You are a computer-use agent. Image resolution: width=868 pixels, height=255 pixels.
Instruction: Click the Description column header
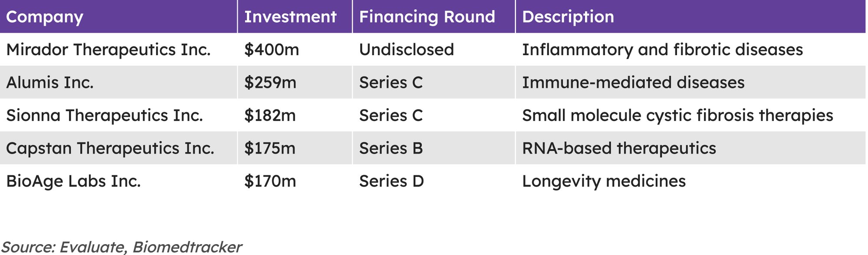(568, 17)
